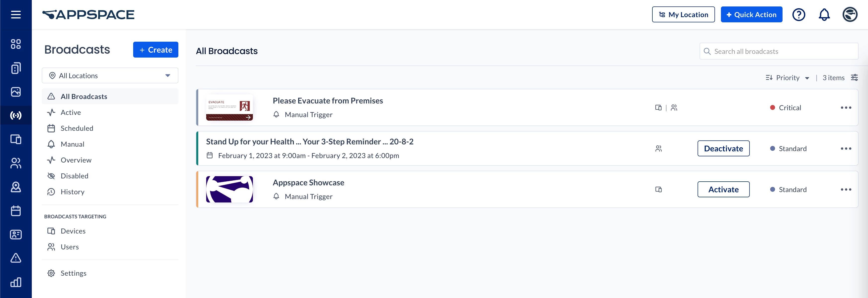Click the notifications bell icon
This screenshot has height=298, width=868.
824,14
